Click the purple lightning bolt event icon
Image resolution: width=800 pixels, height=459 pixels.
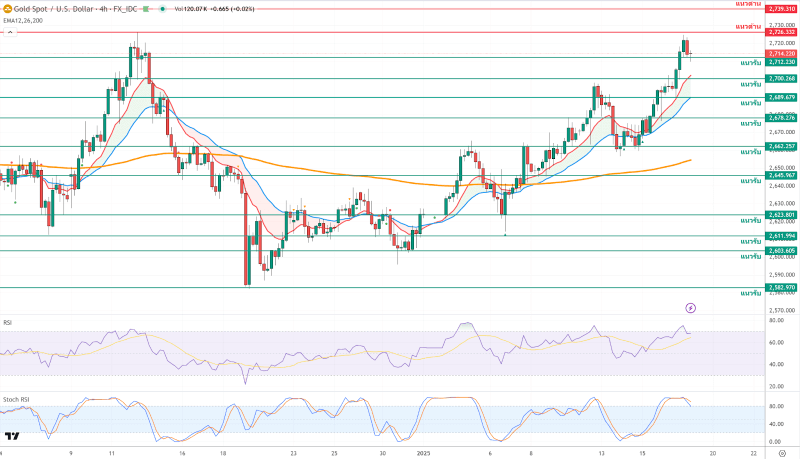690,306
